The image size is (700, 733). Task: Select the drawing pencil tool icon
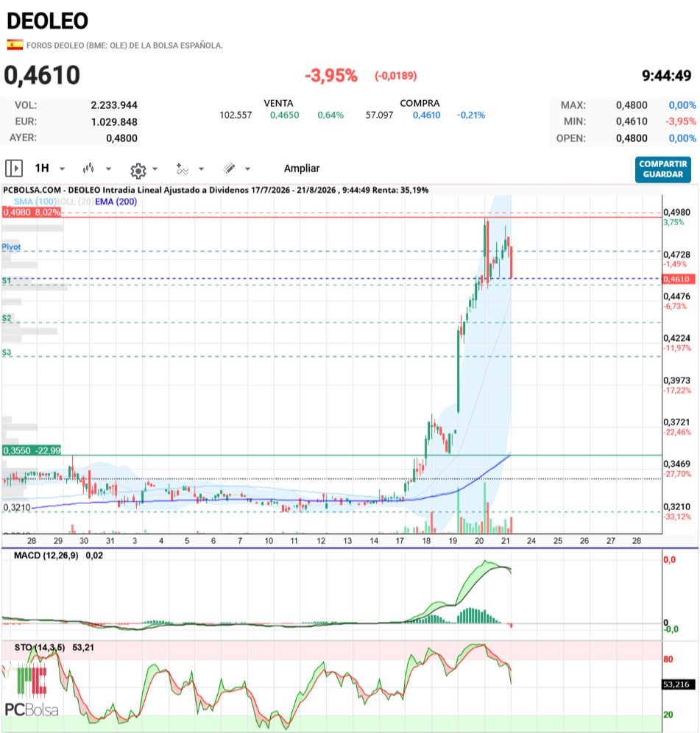(x=229, y=169)
